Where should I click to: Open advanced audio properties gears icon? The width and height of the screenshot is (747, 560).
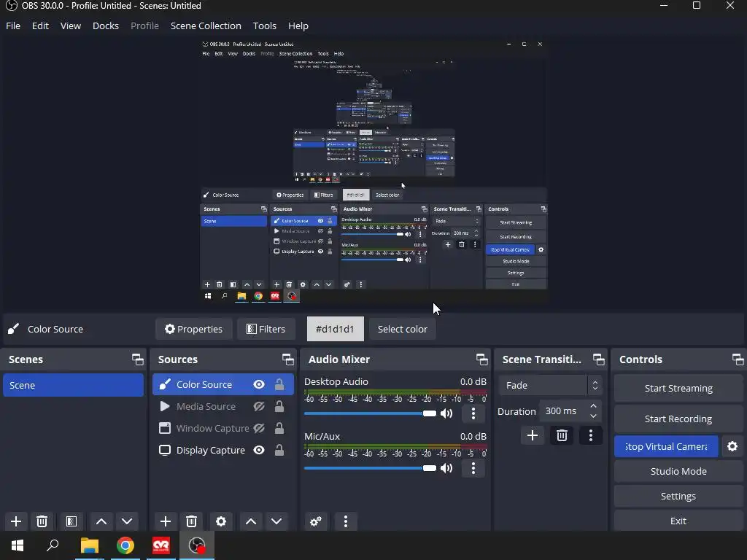coord(315,521)
